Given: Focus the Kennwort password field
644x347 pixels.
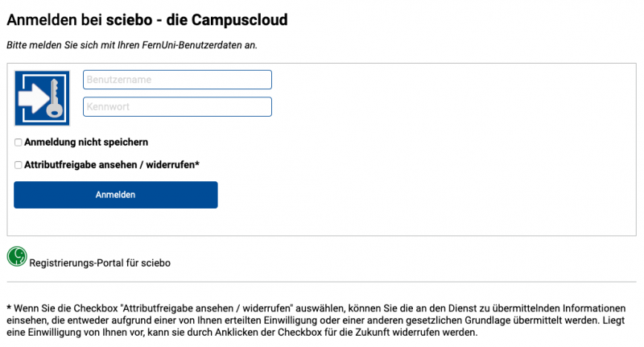Looking at the screenshot, I should point(177,107).
